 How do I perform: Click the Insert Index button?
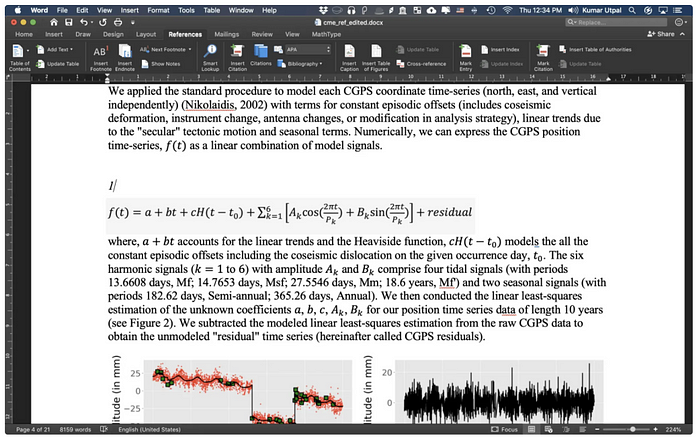(x=500, y=50)
